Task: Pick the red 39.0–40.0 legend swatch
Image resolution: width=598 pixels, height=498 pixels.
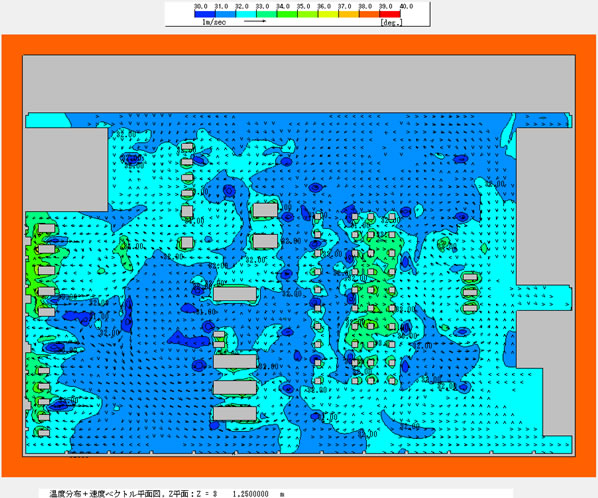Action: tap(390, 14)
